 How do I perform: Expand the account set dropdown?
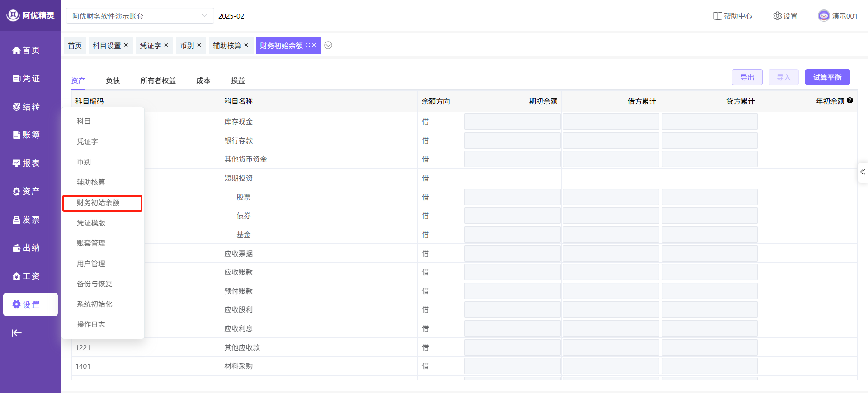coord(204,16)
